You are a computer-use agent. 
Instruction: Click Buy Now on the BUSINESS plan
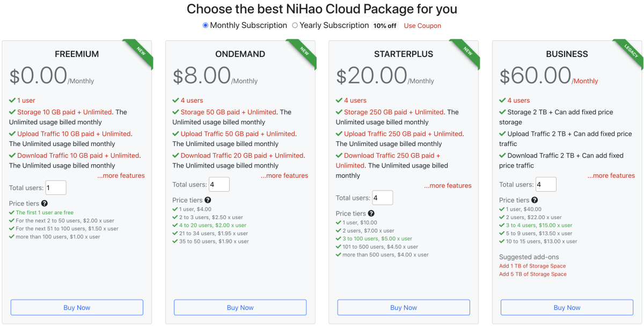(x=567, y=307)
